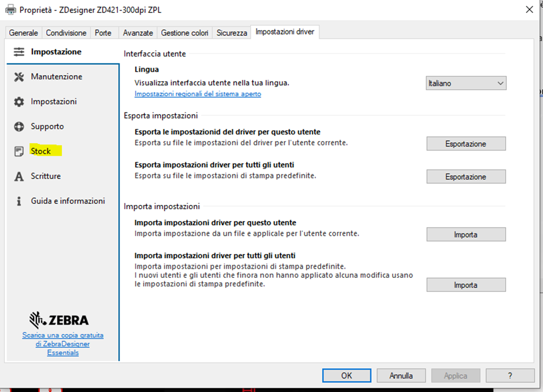Viewport: 543px width, 392px height.
Task: Click the Impostazioni gear icon
Action: tap(19, 102)
